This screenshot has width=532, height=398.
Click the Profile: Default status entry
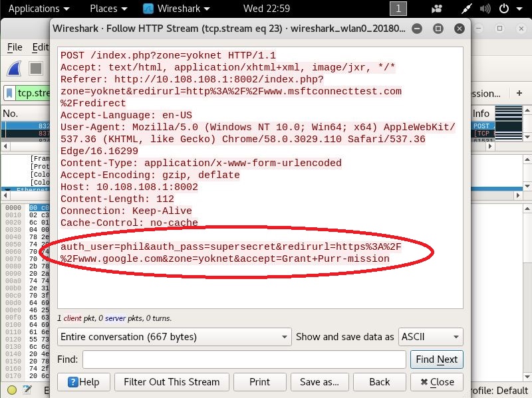[500, 391]
